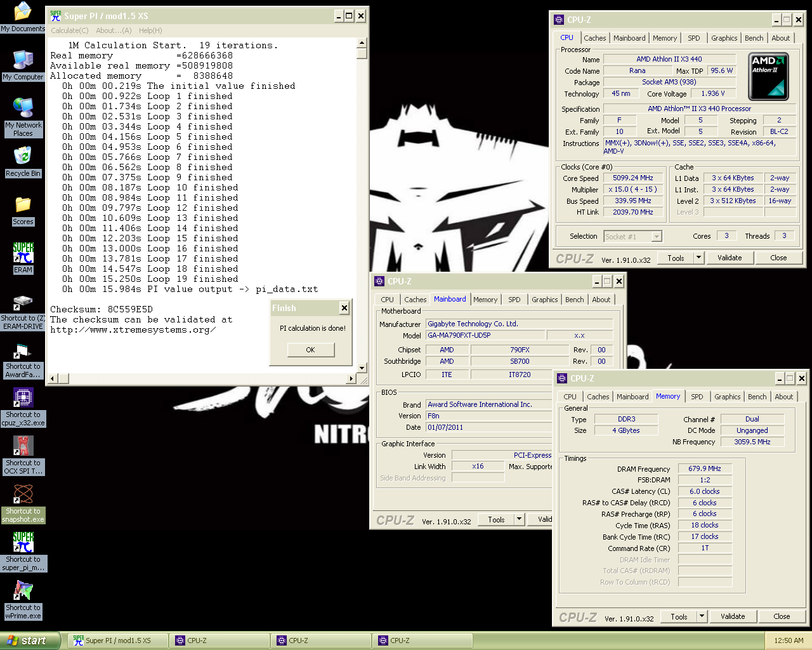812x650 pixels.
Task: Open Shortcut to ERAM-DRIVE icon
Action: [23, 311]
